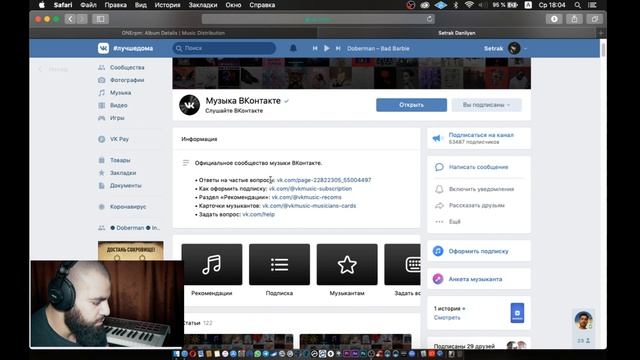The height and width of the screenshot is (360, 640).
Task: Click Написать сообщение
Action: pos(478,167)
